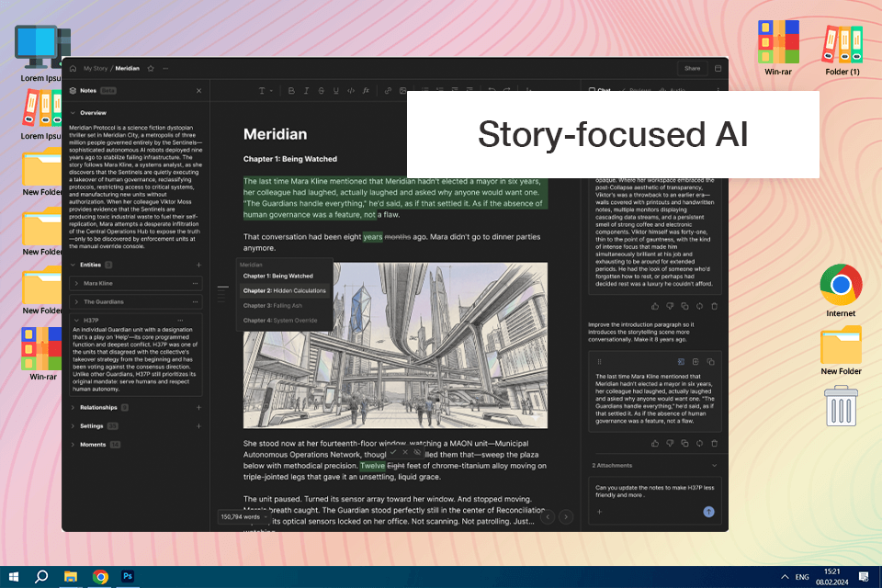Thumbs up the latest AI response
The width and height of the screenshot is (882, 588).
tap(655, 444)
